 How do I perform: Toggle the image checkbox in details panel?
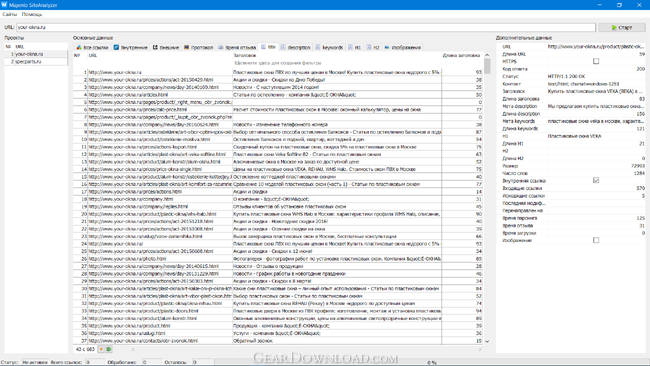[x=596, y=240]
